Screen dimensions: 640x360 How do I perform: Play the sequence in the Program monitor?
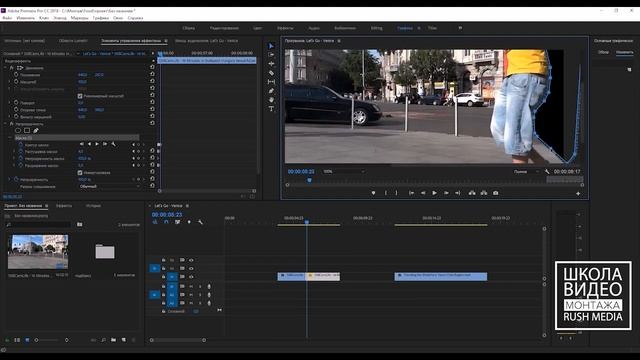(x=434, y=193)
